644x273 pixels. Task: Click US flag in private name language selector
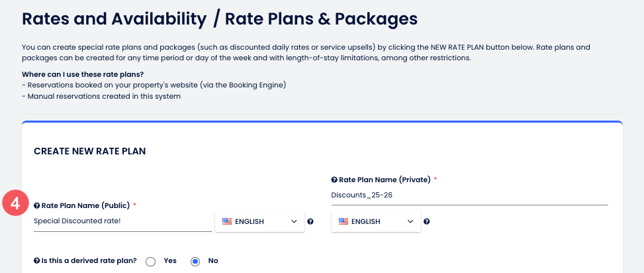pyautogui.click(x=344, y=221)
